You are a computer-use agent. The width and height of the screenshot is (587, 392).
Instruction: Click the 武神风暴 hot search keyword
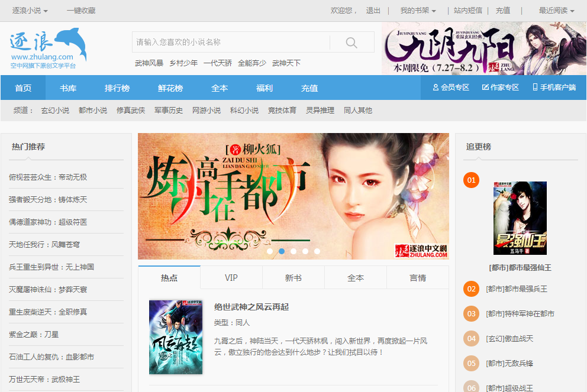pos(149,63)
